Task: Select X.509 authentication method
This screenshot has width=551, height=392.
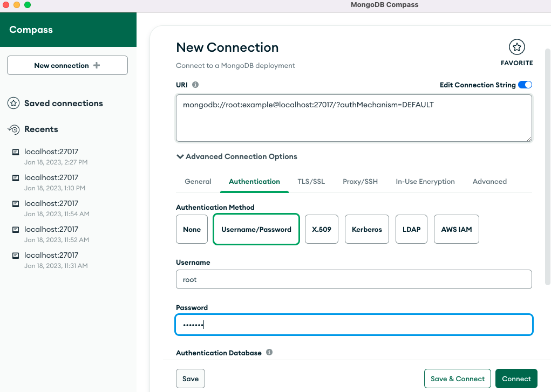Action: [x=322, y=229]
